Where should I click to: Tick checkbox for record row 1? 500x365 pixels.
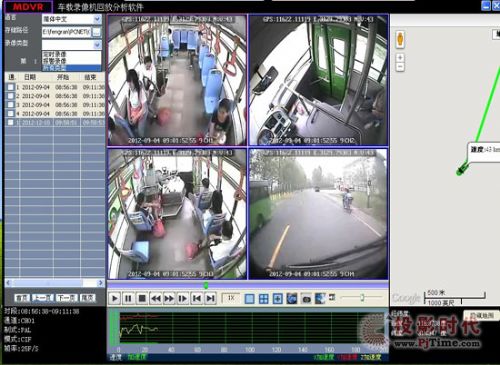pyautogui.click(x=11, y=87)
